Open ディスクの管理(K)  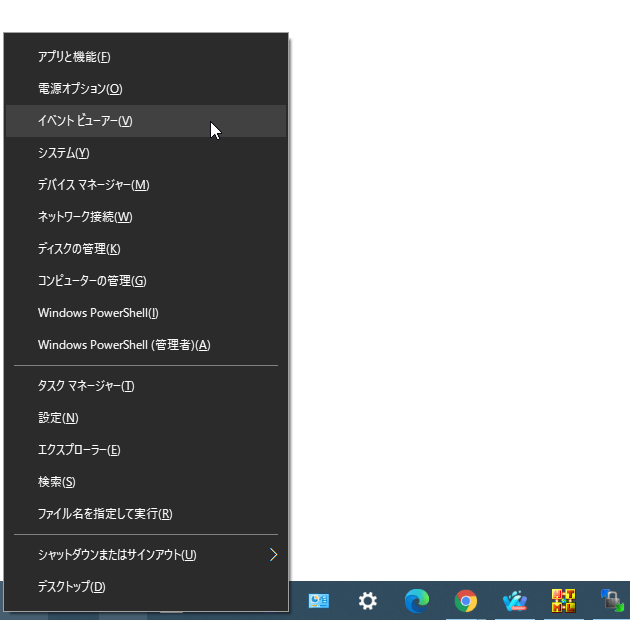(x=146, y=249)
